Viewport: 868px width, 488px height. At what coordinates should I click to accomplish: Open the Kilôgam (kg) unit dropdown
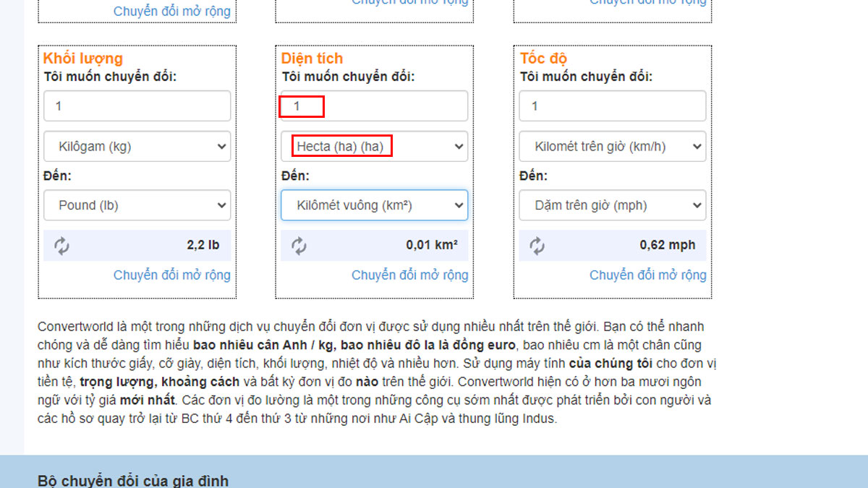pyautogui.click(x=137, y=146)
